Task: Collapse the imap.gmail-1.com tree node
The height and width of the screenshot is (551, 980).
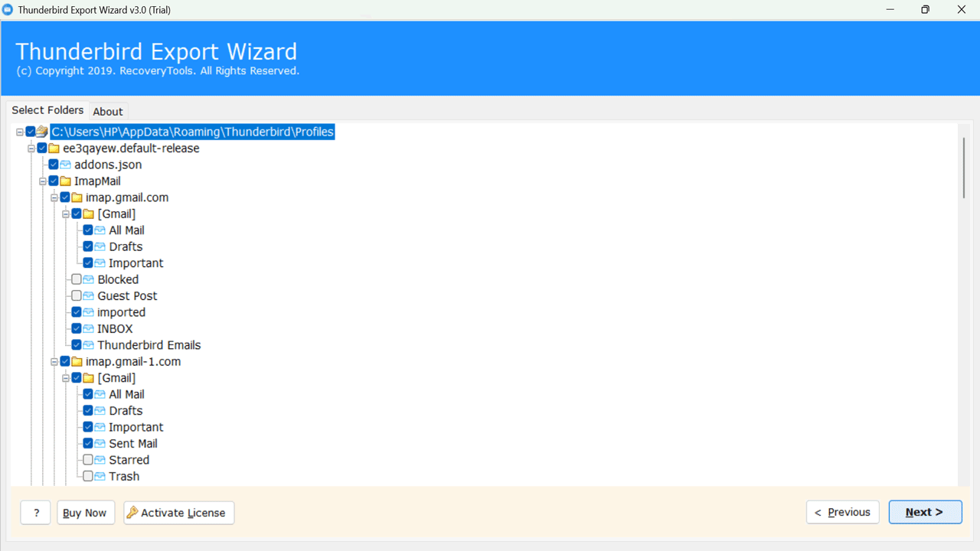Action: click(54, 362)
